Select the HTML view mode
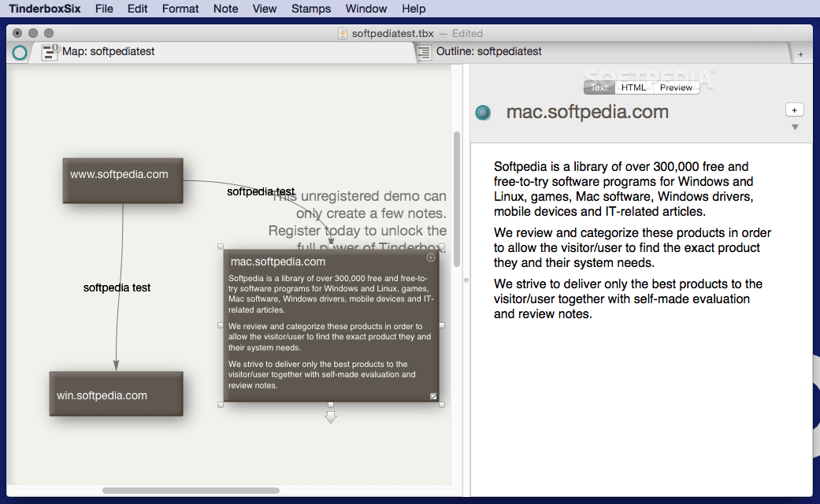The height and width of the screenshot is (504, 820). (x=634, y=87)
